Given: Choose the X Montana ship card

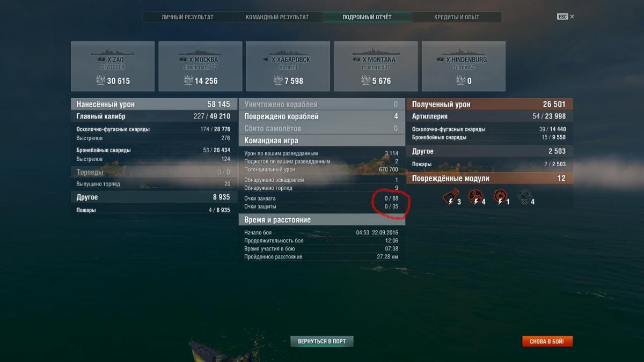Looking at the screenshot, I should tap(376, 67).
